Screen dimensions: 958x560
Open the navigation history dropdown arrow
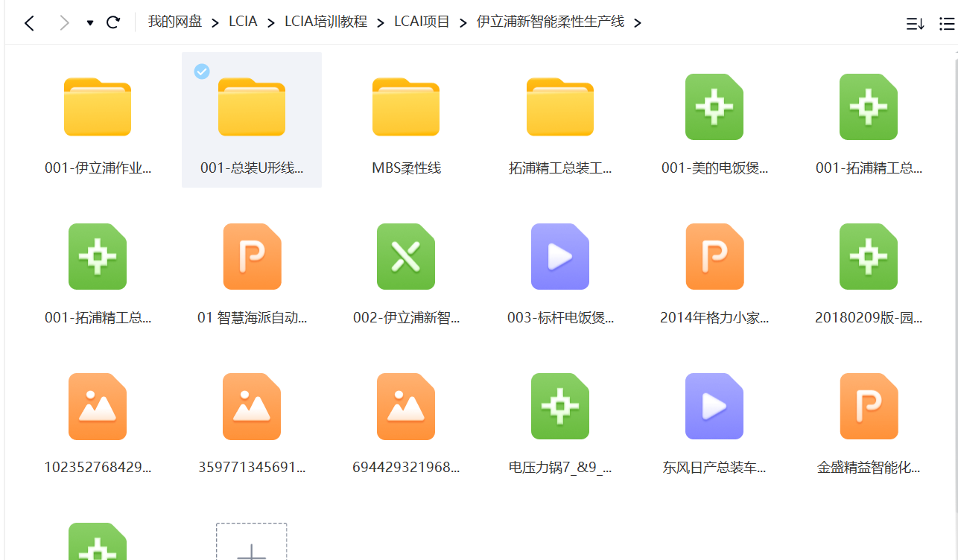pyautogui.click(x=89, y=23)
